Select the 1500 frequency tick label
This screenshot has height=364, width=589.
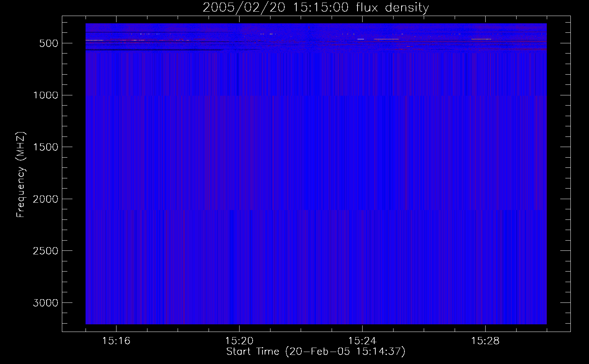pos(46,147)
